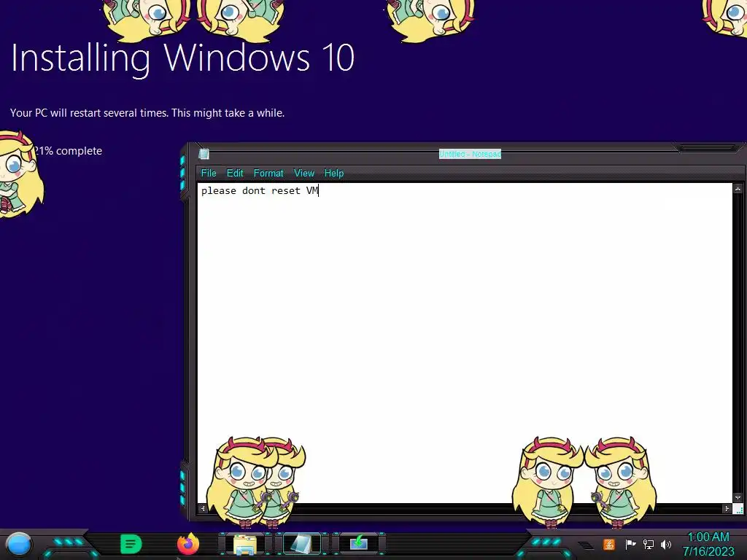747x560 pixels.
Task: Click Notepad vertical scrollbar up arrow
Action: (738, 189)
